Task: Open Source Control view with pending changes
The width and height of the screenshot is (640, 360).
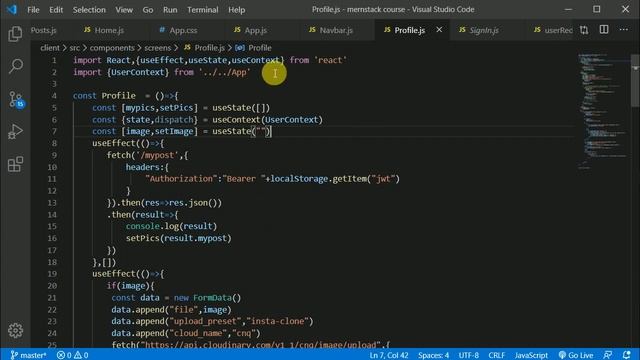Action: [16, 99]
